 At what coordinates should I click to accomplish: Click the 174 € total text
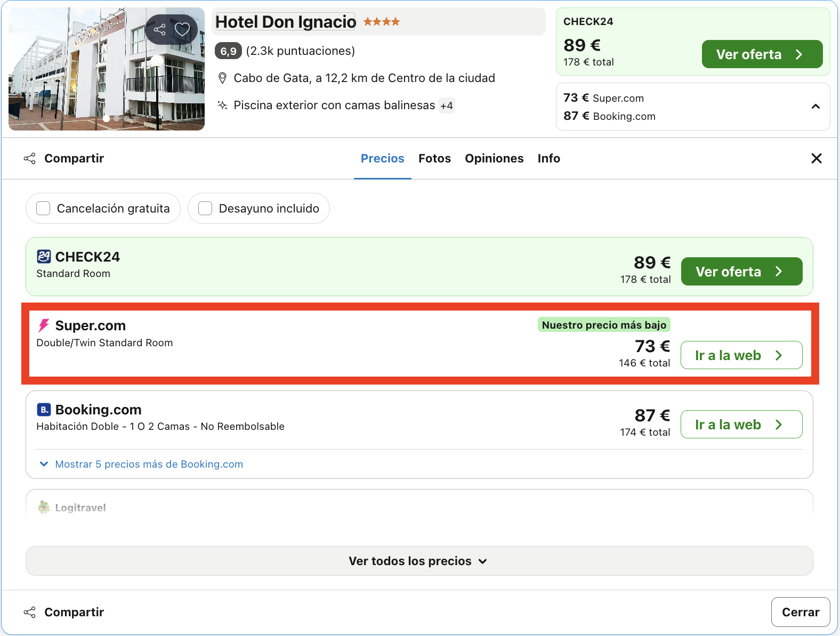coord(645,432)
